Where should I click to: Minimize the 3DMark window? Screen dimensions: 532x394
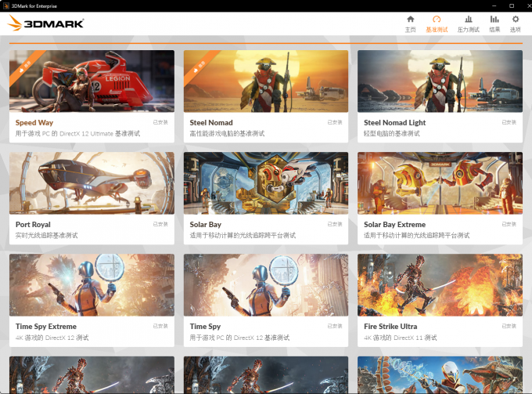tap(494, 5)
